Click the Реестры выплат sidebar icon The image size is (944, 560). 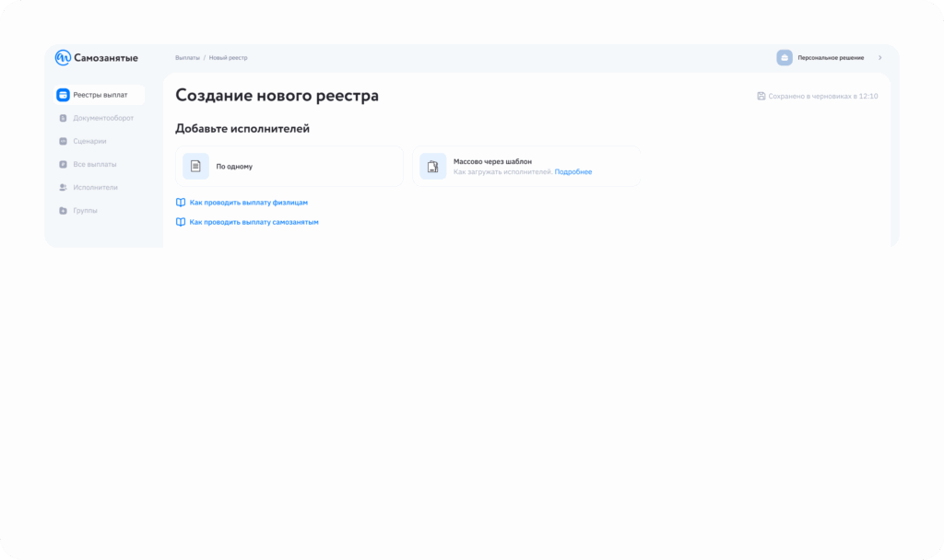point(63,95)
